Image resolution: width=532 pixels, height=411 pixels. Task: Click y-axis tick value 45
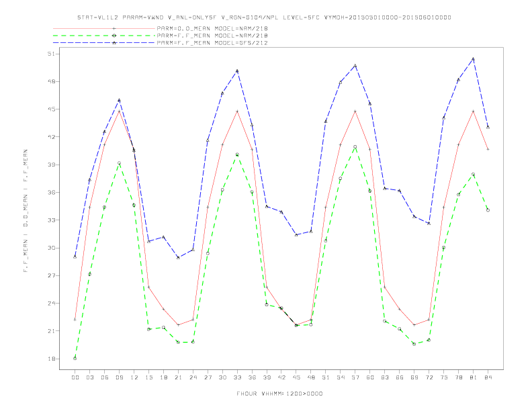(51, 109)
